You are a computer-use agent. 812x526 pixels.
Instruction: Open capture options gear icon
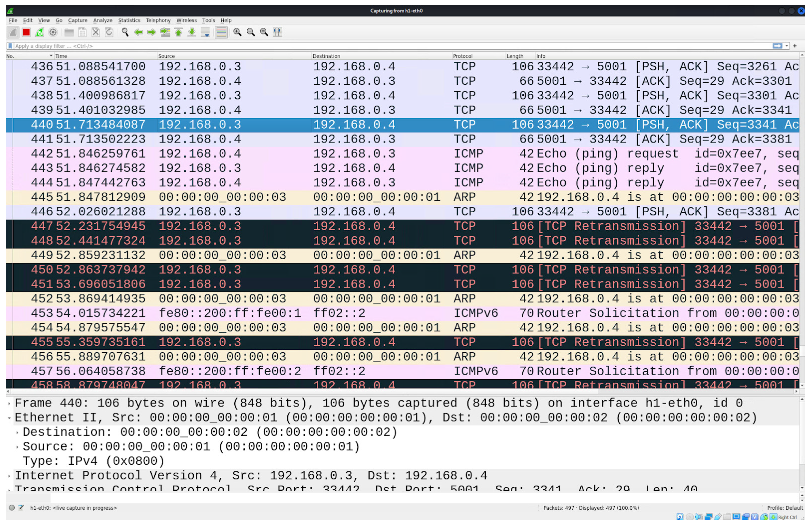[x=53, y=32]
